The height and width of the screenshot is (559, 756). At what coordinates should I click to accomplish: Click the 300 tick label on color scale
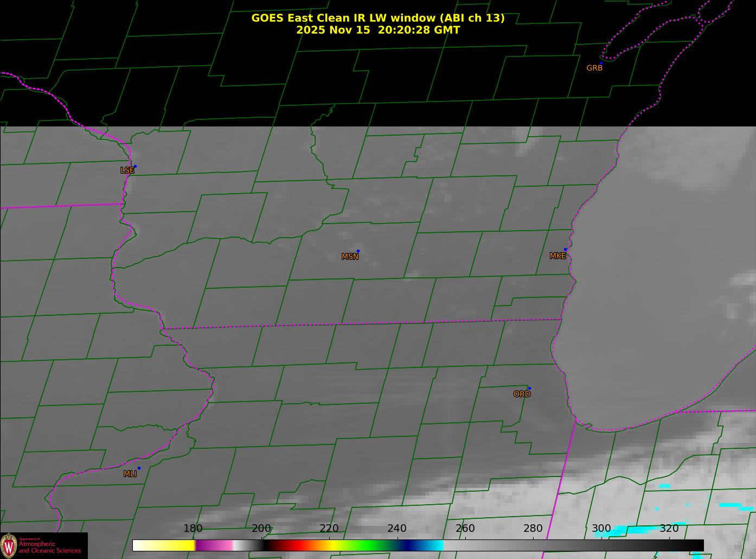tap(601, 529)
